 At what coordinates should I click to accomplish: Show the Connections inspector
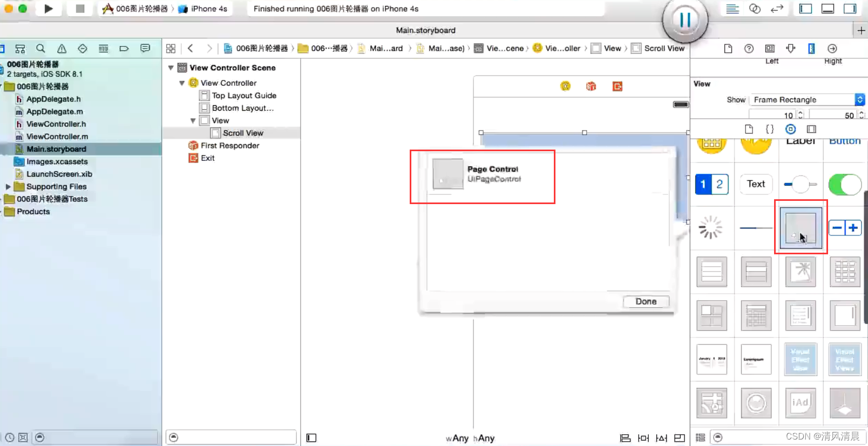pos(832,49)
